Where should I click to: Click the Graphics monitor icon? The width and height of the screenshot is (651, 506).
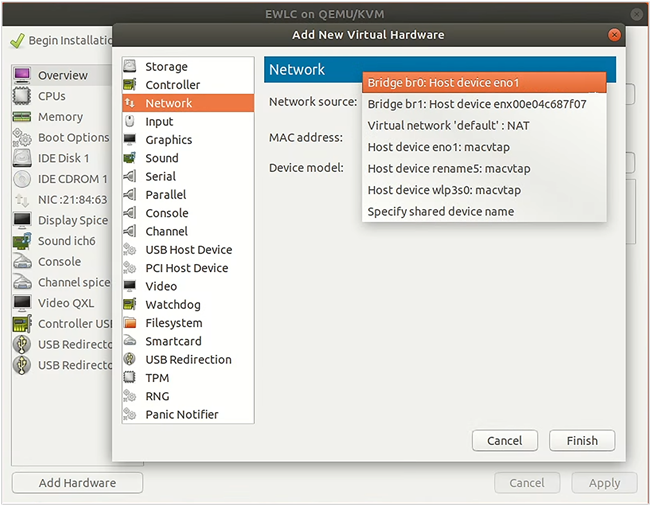[130, 139]
